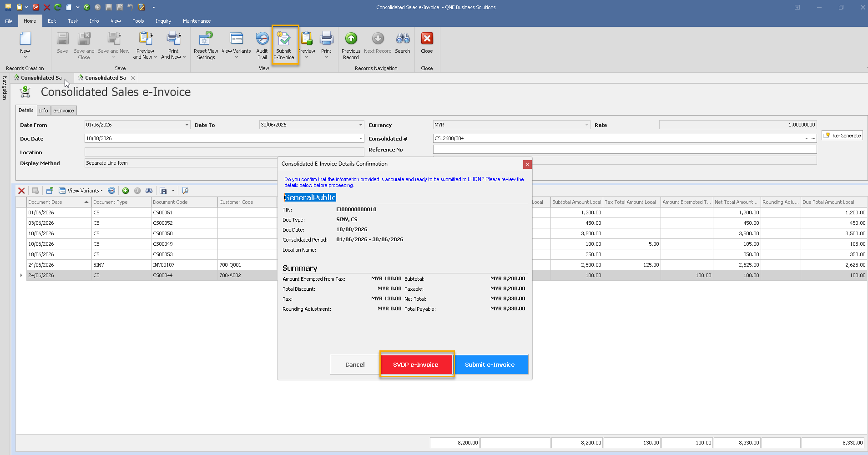The height and width of the screenshot is (455, 868).
Task: Open the Audit Trail
Action: [262, 45]
